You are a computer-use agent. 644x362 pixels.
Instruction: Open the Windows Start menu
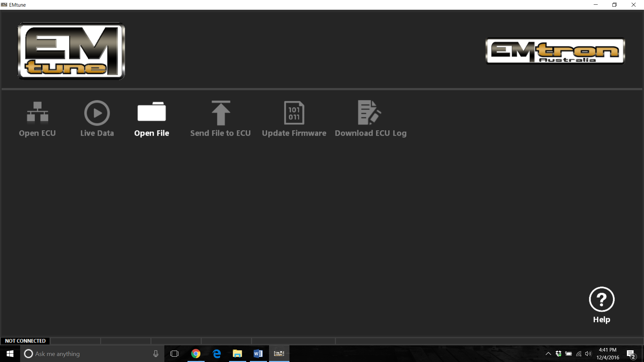(x=10, y=354)
